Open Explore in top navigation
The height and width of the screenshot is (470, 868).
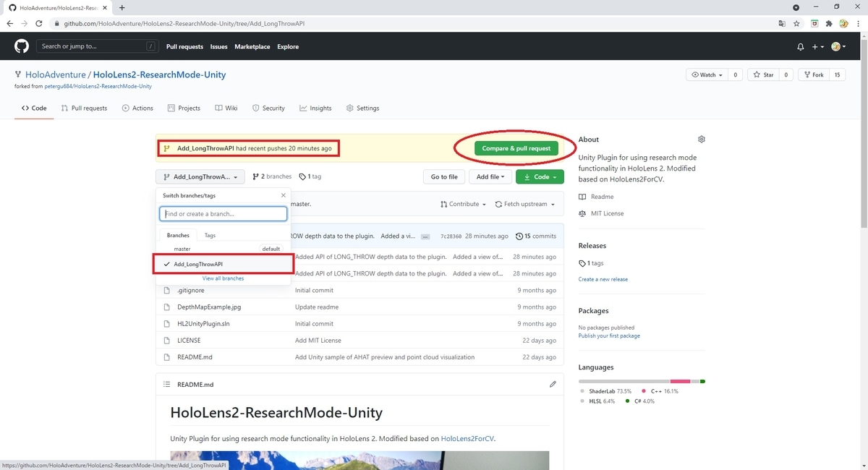pos(287,46)
